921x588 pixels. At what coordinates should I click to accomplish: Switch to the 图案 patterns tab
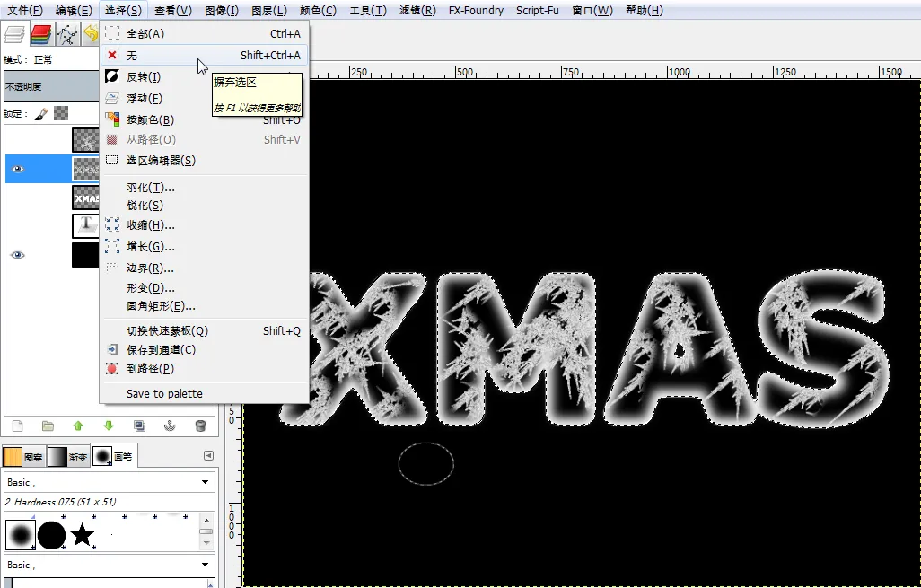click(x=23, y=456)
